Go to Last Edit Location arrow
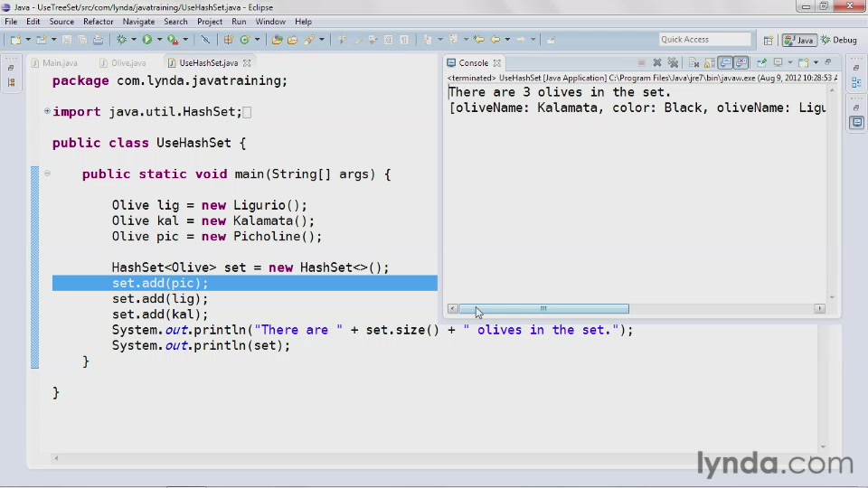Image resolution: width=868 pixels, height=488 pixels. (x=479, y=40)
